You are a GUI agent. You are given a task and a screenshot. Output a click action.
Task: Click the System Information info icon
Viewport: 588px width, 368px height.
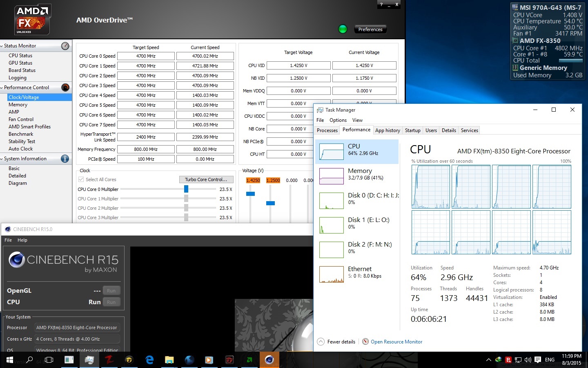pos(65,159)
